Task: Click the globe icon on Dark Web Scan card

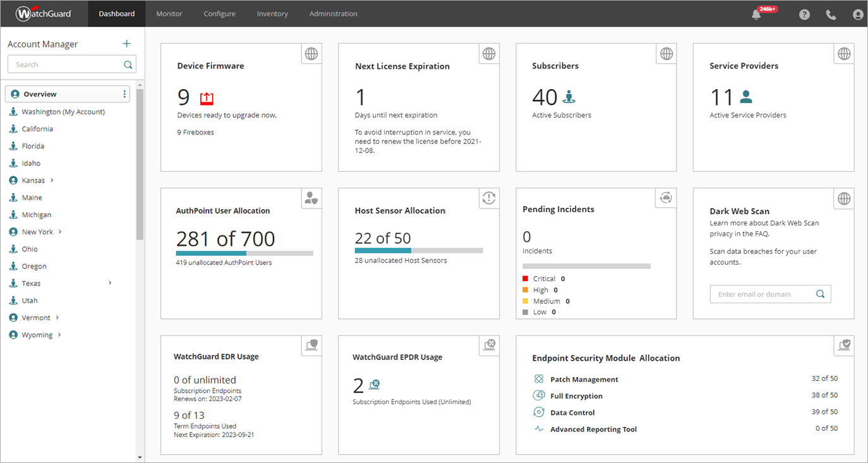Action: [x=844, y=198]
